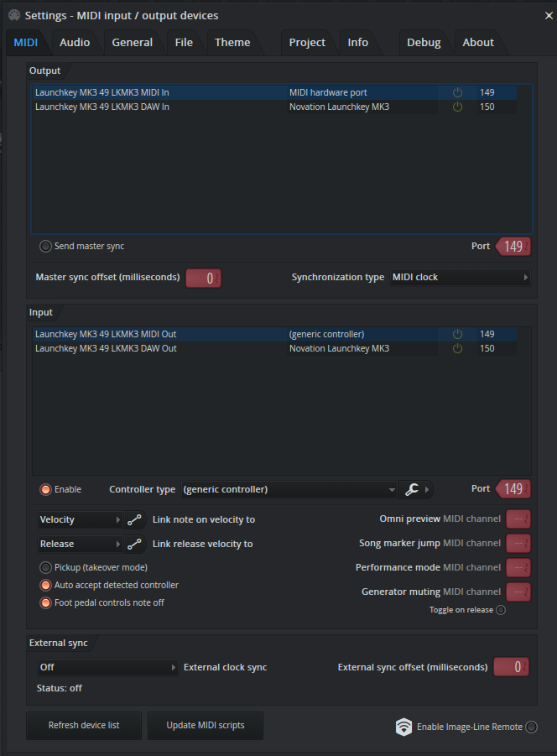Click the Input Port 149 value
The height and width of the screenshot is (756, 557).
[513, 489]
